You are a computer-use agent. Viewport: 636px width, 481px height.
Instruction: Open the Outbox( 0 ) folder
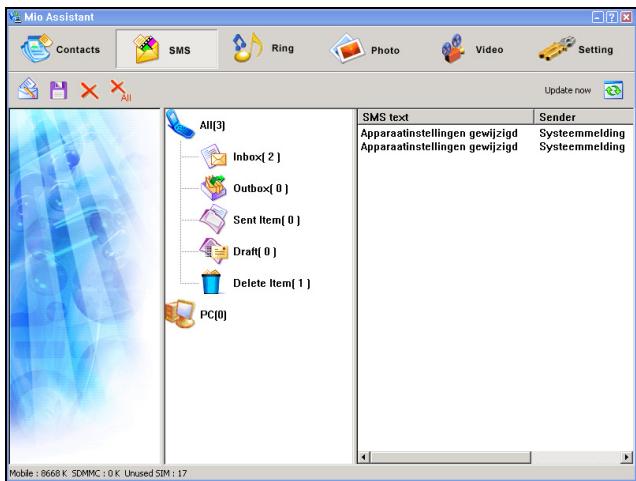coord(261,189)
